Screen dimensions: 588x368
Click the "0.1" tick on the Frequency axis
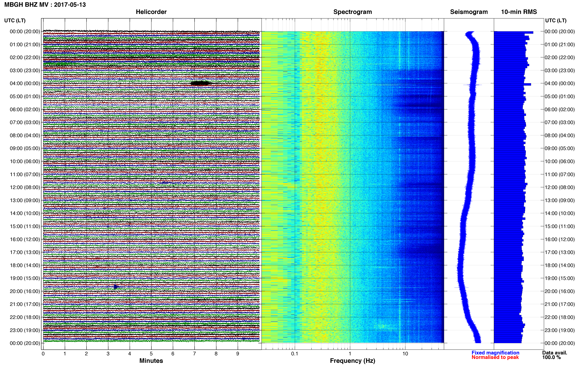[x=295, y=354]
